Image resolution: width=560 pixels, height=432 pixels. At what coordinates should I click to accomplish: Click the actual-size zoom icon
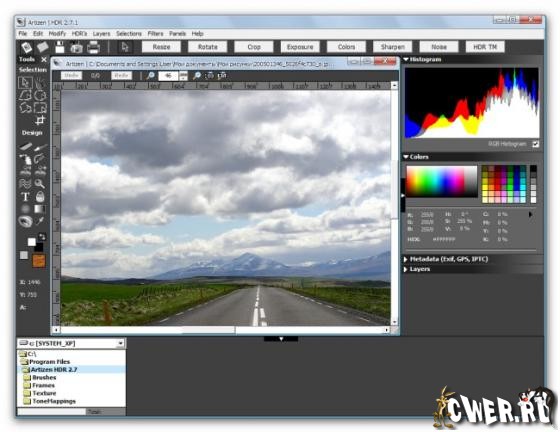click(x=222, y=76)
